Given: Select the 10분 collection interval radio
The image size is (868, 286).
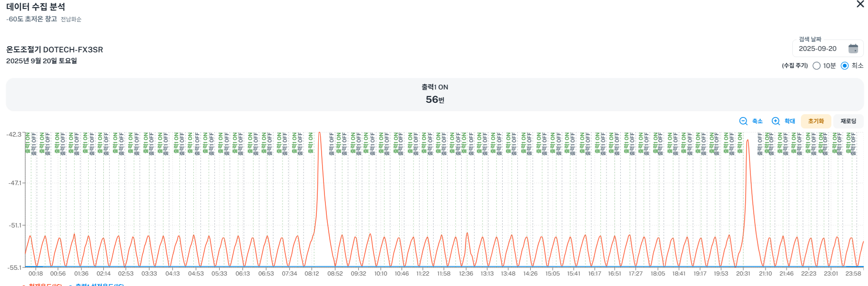Looking at the screenshot, I should [817, 66].
